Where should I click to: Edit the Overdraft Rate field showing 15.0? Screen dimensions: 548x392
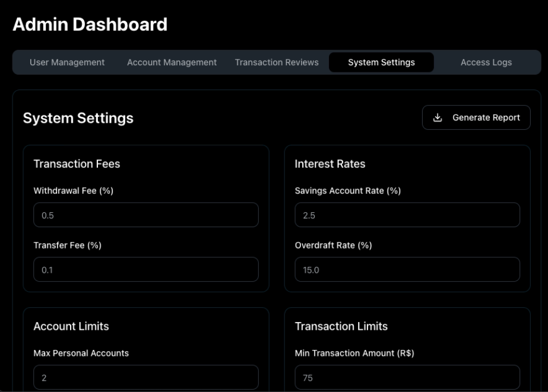click(407, 269)
